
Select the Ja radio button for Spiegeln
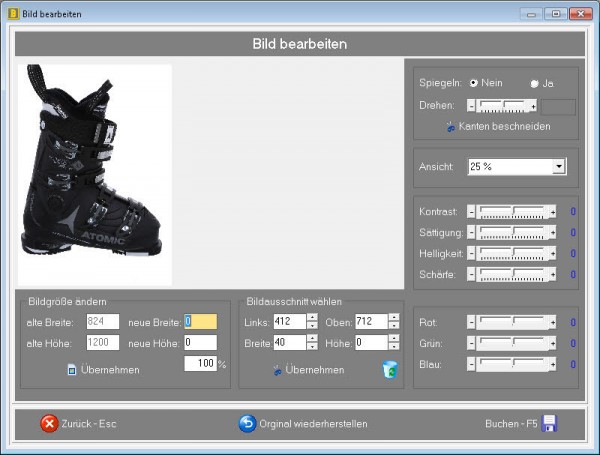[534, 83]
